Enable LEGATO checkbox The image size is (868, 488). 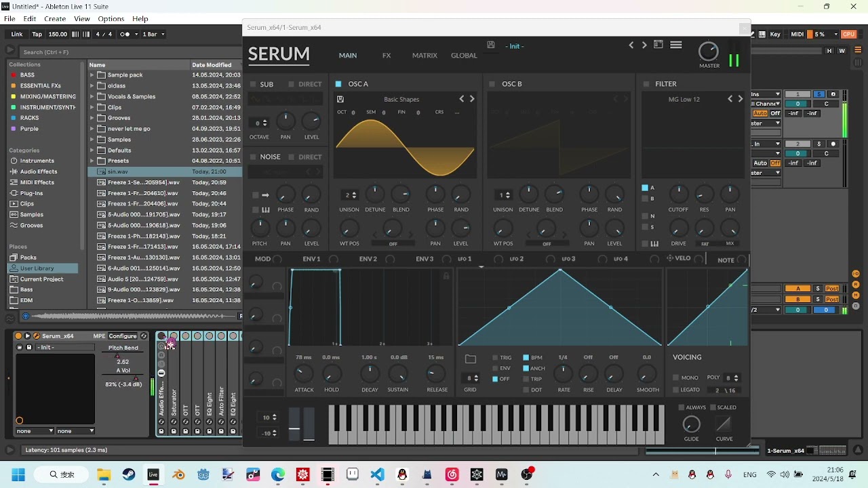(675, 390)
